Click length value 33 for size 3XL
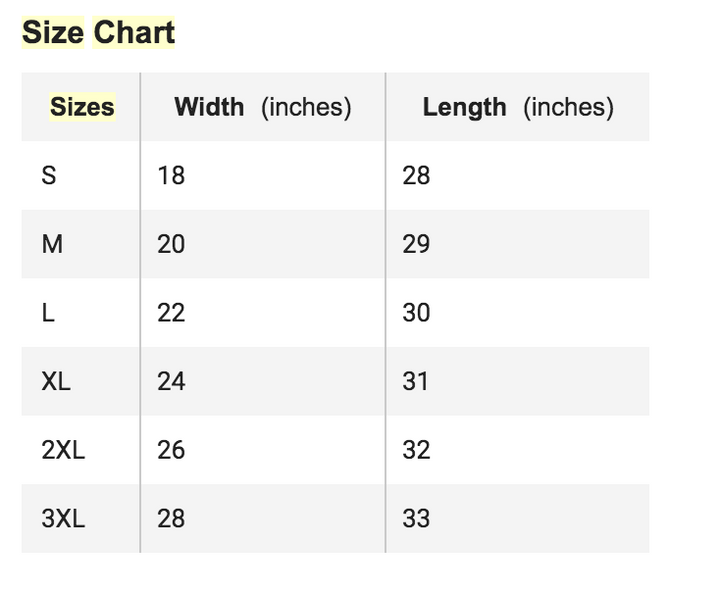 [416, 518]
